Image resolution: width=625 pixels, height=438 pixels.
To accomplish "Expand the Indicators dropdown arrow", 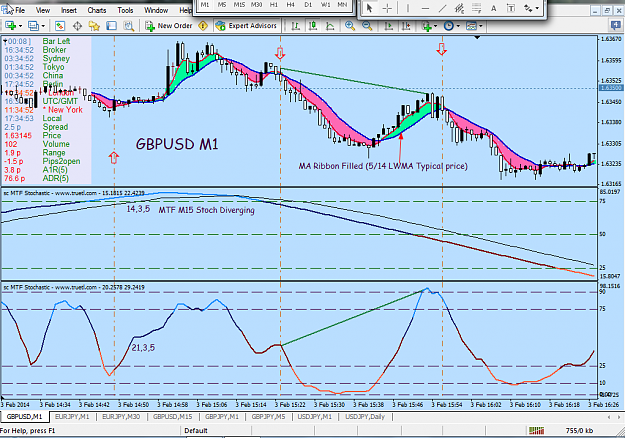I will click(x=435, y=26).
